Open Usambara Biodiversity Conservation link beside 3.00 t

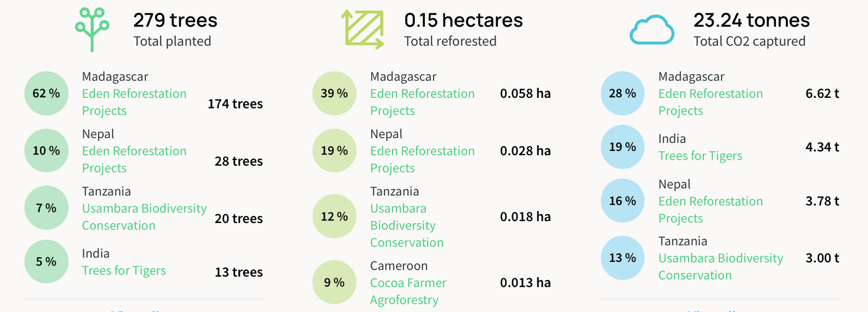click(x=720, y=267)
